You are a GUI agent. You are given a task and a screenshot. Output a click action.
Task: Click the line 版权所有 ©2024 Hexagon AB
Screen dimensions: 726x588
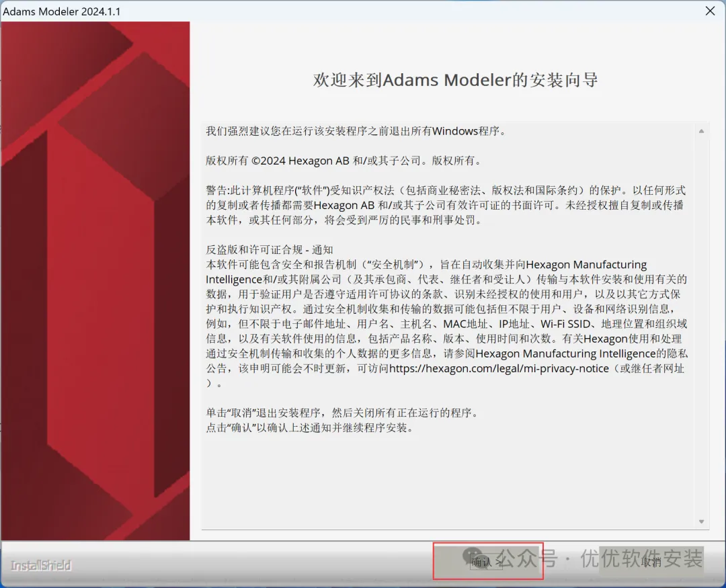pos(345,161)
